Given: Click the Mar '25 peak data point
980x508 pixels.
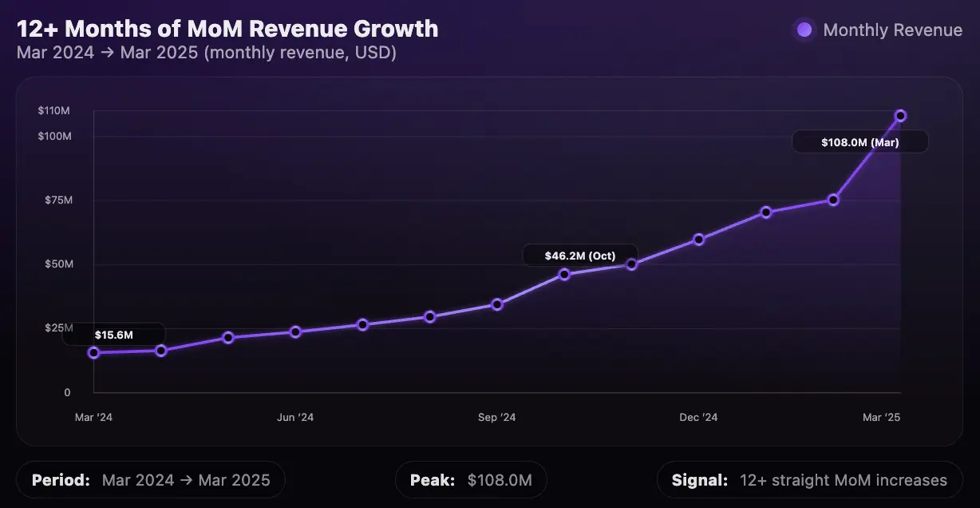Looking at the screenshot, I should [x=900, y=116].
